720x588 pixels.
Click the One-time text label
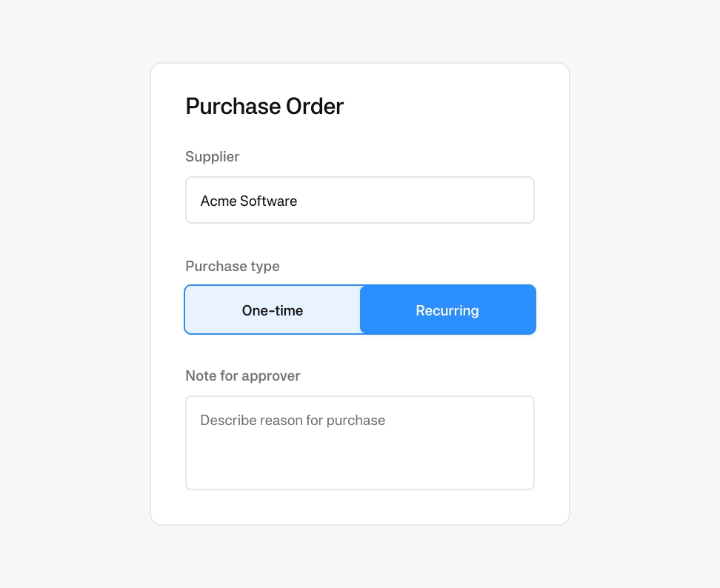point(273,311)
